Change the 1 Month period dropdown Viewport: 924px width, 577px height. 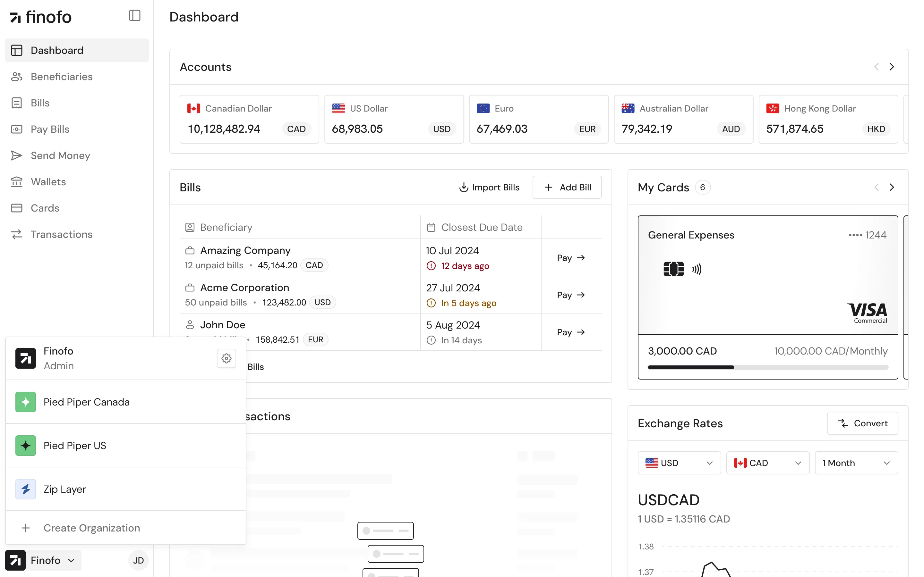[x=856, y=463]
